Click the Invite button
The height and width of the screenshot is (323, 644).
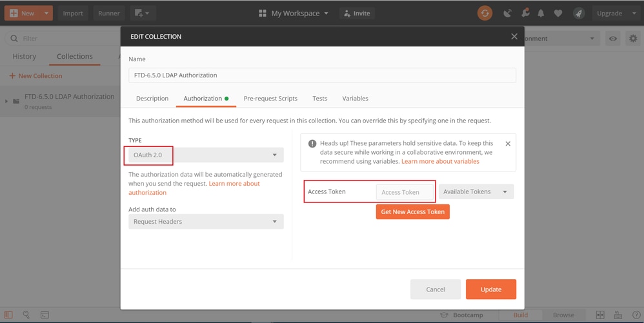(x=357, y=13)
